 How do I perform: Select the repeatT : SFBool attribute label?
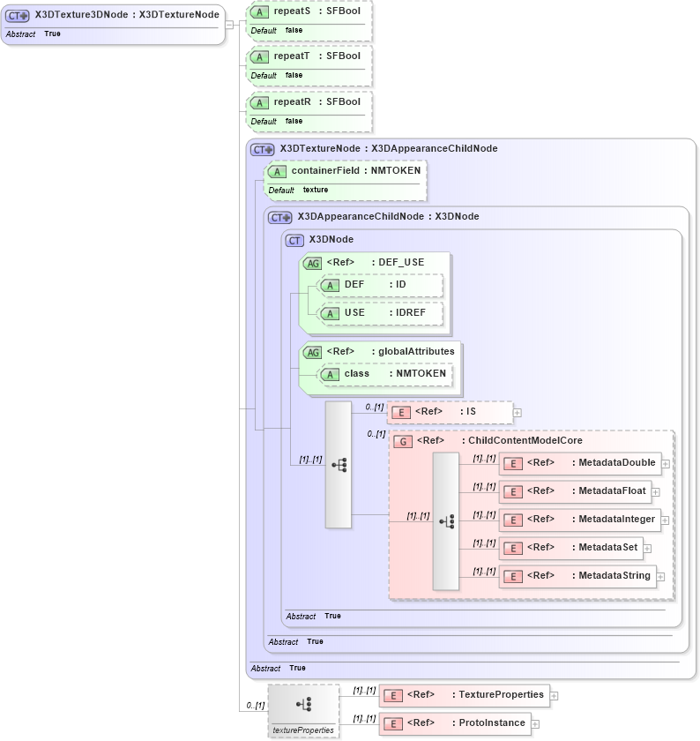coord(316,56)
